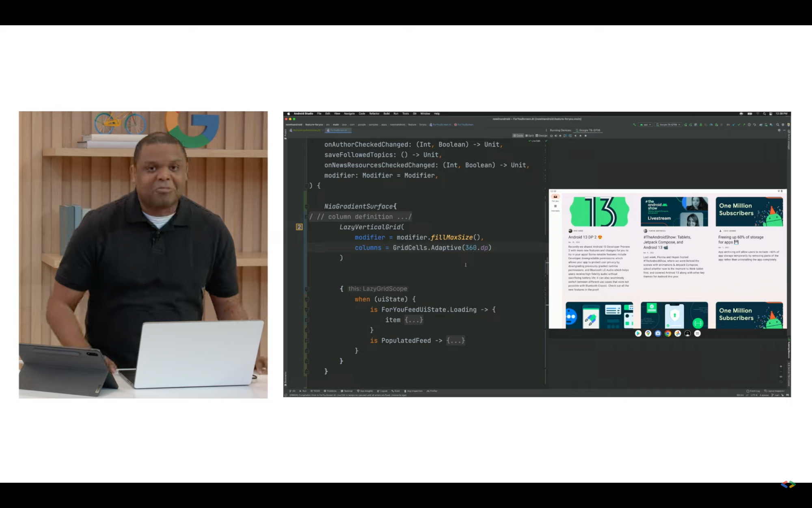This screenshot has width=812, height=508.
Task: Collapse the LazyGridScope lambda block in gutter
Action: coord(307,289)
